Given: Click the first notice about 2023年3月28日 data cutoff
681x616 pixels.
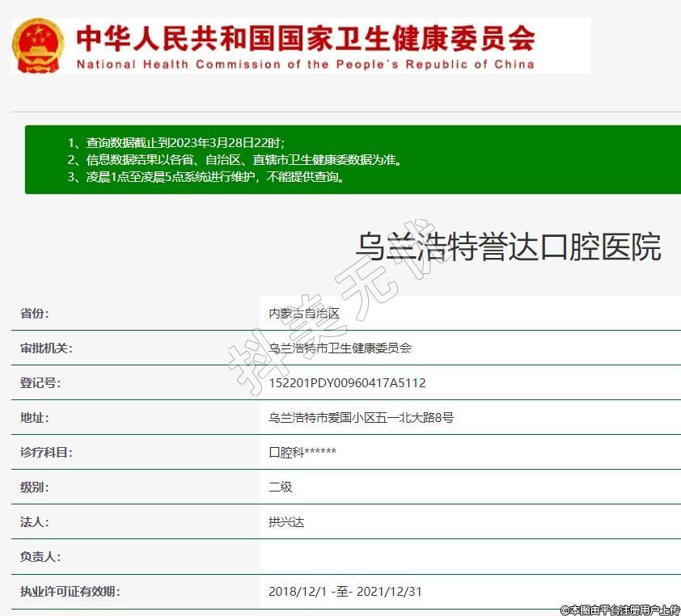Looking at the screenshot, I should 176,142.
